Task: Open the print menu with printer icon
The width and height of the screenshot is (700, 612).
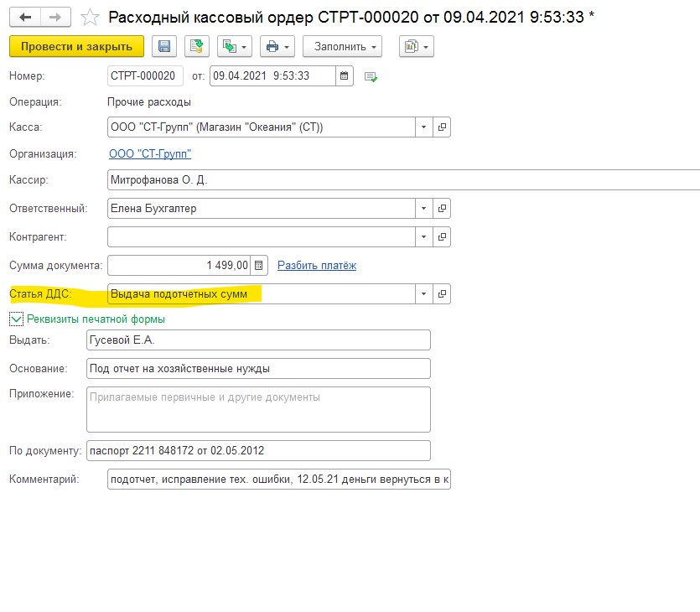Action: (x=277, y=47)
